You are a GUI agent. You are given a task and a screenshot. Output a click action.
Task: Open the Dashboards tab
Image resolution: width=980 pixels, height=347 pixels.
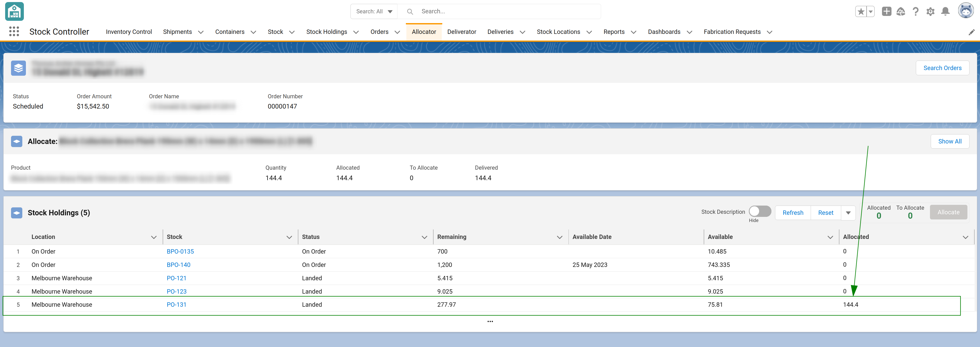point(664,32)
